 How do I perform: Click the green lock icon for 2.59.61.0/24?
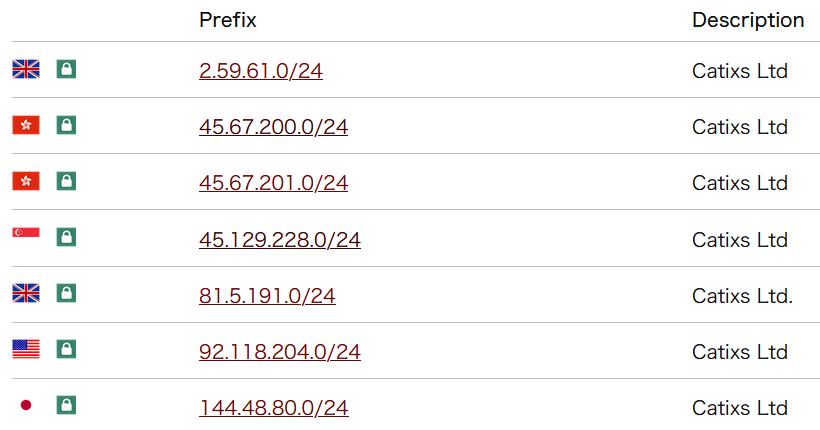point(66,69)
